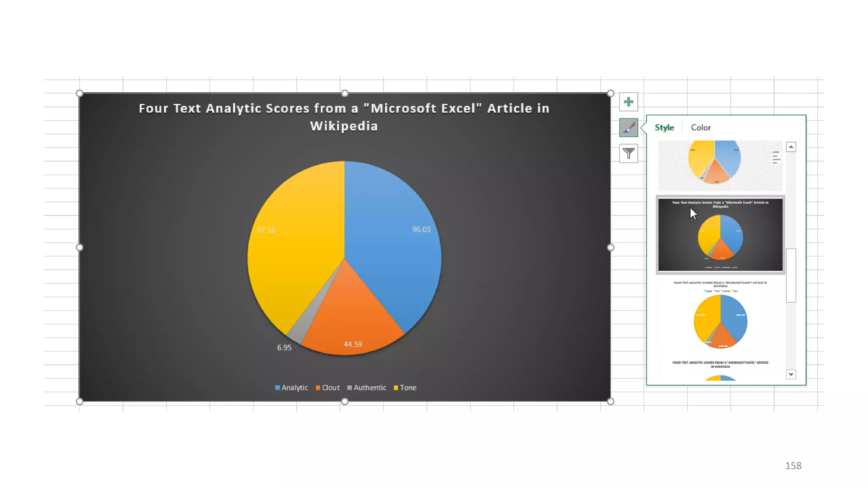Click the Tone legend color swatch
This screenshot has width=868, height=488.
coord(396,388)
